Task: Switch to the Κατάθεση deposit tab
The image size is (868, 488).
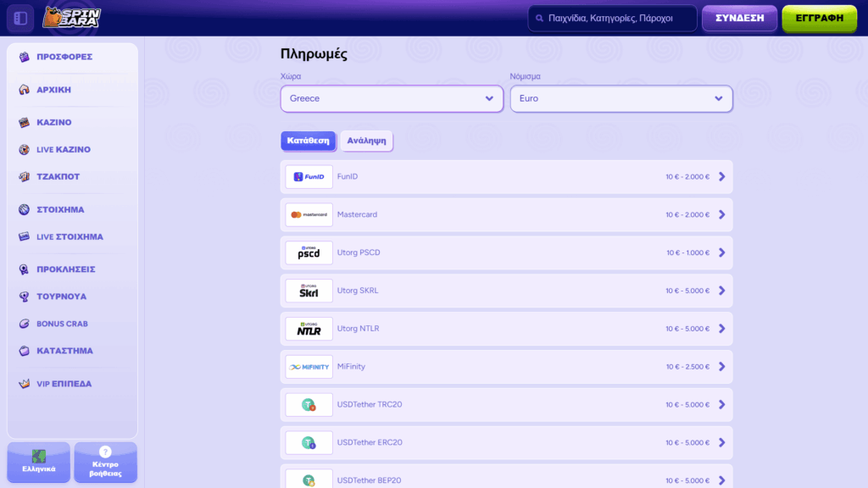Action: coord(308,141)
